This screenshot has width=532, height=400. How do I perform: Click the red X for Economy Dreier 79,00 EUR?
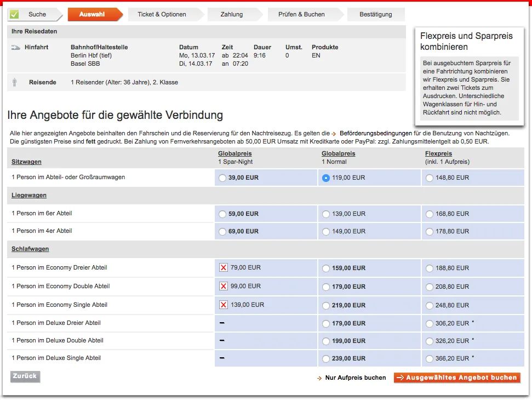tap(223, 268)
